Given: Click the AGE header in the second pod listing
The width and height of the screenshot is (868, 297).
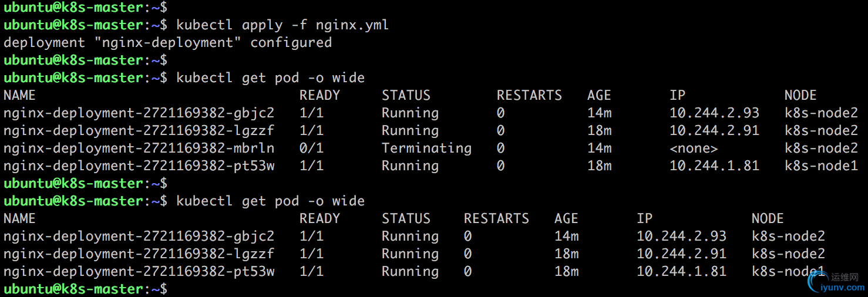Looking at the screenshot, I should 566,219.
